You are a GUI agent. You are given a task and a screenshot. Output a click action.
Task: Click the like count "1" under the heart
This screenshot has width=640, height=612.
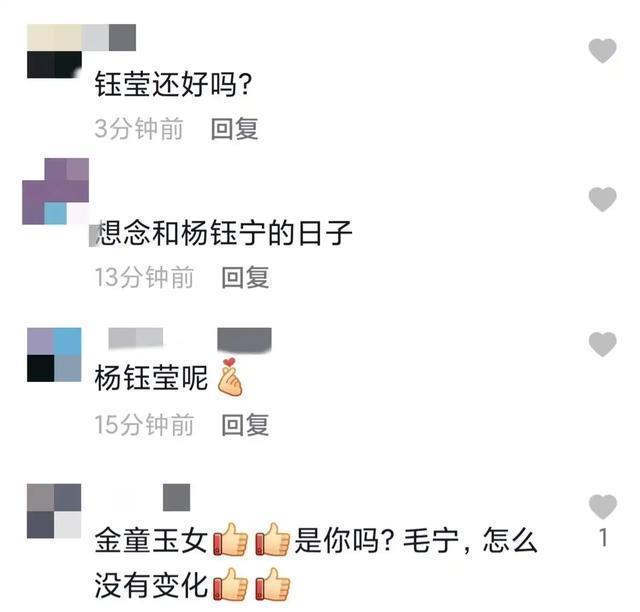pyautogui.click(x=603, y=538)
